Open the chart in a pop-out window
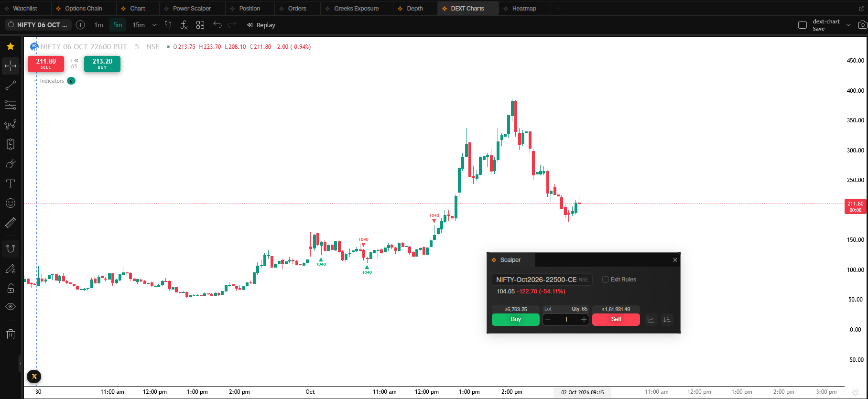This screenshot has height=399, width=868. point(862,9)
